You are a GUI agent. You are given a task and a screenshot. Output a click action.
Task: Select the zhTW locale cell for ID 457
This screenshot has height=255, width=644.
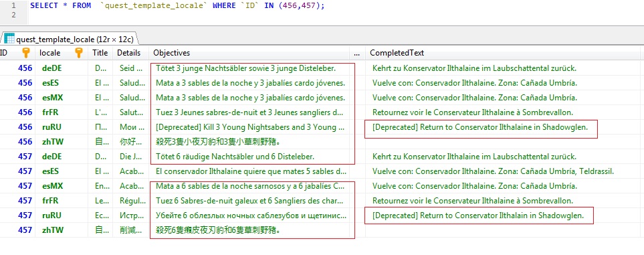pyautogui.click(x=62, y=230)
